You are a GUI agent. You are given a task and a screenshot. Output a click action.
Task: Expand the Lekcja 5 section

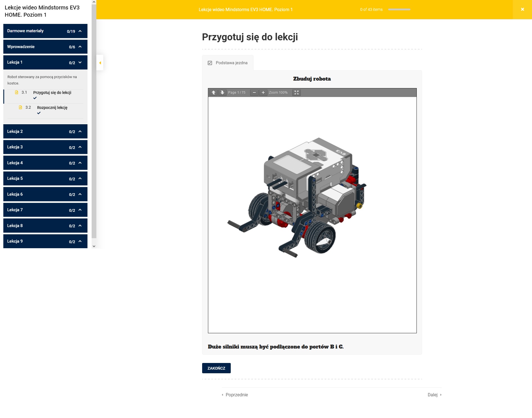coord(45,178)
